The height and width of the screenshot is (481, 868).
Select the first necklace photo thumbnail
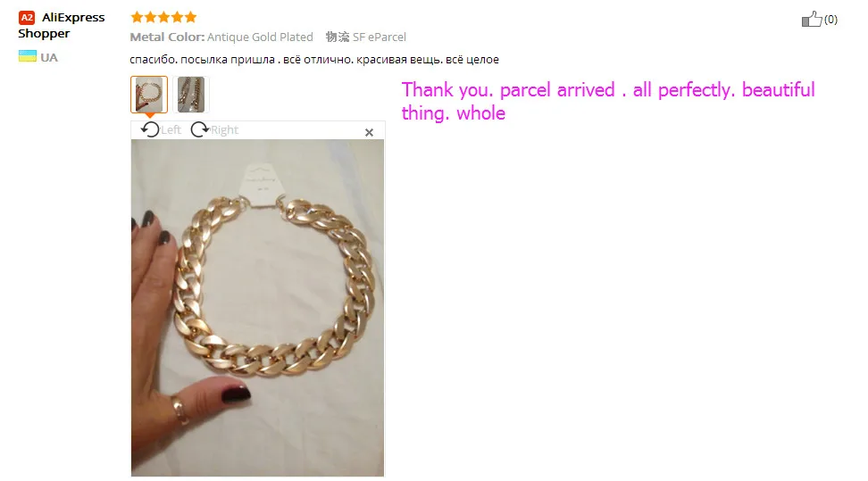(x=149, y=95)
